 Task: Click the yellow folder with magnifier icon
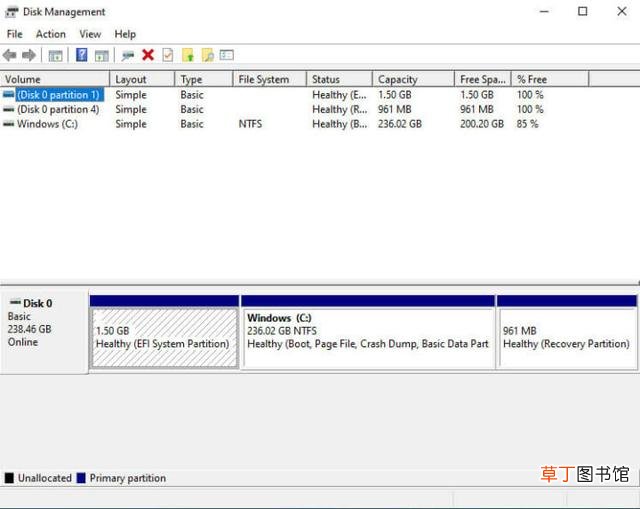coord(208,55)
